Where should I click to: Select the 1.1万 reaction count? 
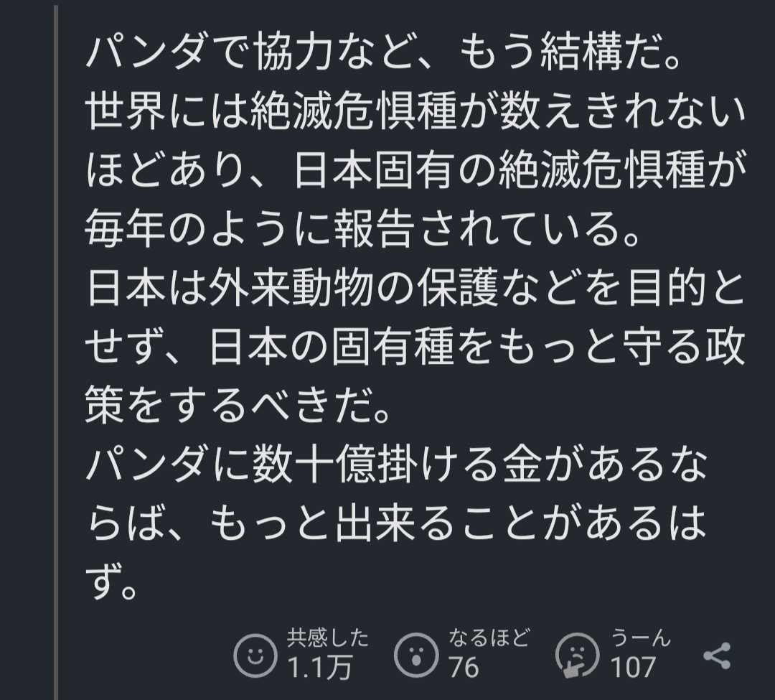[x=320, y=668]
